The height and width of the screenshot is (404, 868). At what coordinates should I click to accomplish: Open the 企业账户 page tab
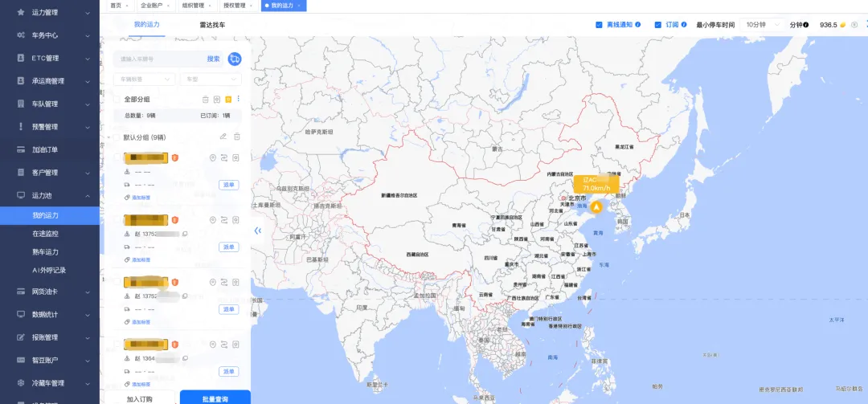pyautogui.click(x=155, y=6)
